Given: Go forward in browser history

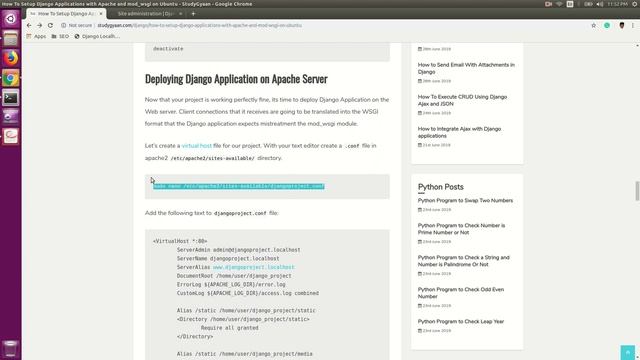Looking at the screenshot, I should (x=40, y=25).
